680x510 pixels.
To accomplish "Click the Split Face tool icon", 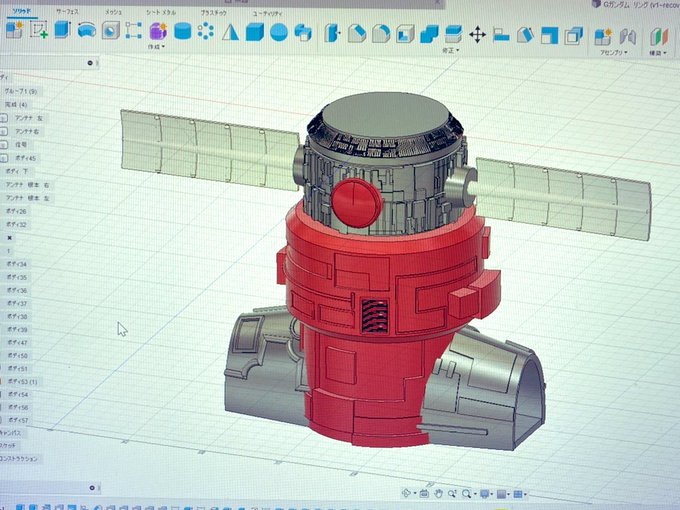I will click(x=549, y=36).
